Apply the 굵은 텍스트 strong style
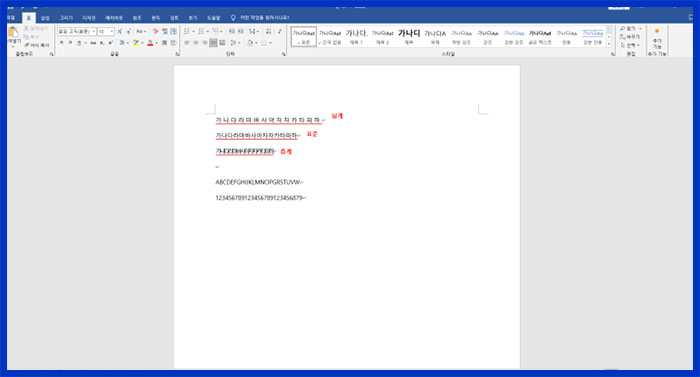700x377 pixels. click(x=540, y=37)
